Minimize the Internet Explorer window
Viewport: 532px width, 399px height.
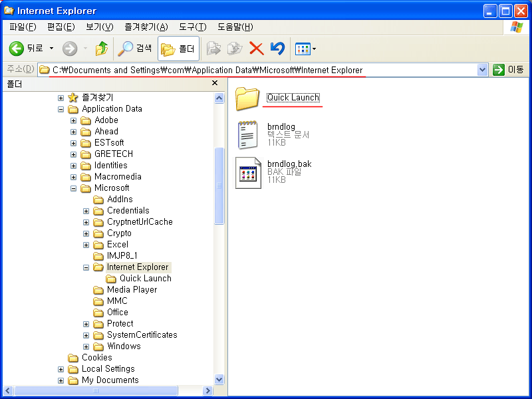tap(489, 11)
